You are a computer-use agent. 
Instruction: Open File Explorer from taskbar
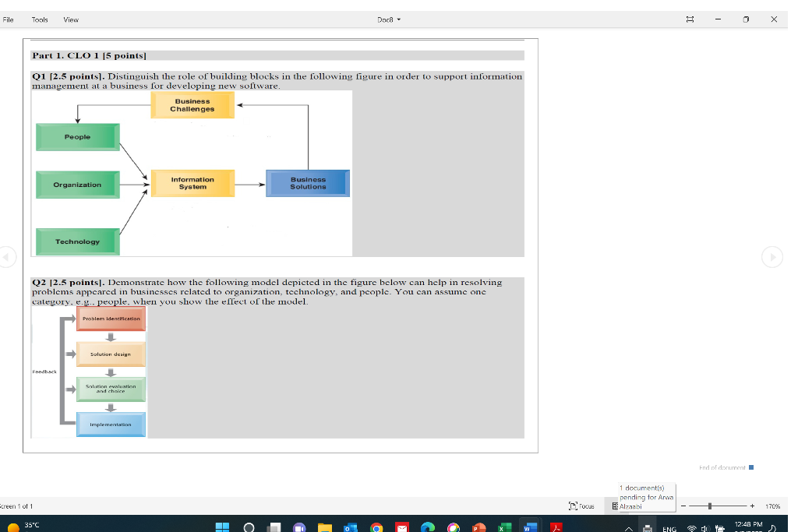pyautogui.click(x=325, y=527)
